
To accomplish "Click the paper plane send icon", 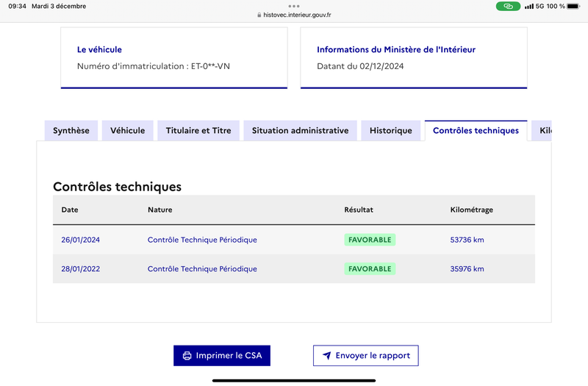I will 327,355.
